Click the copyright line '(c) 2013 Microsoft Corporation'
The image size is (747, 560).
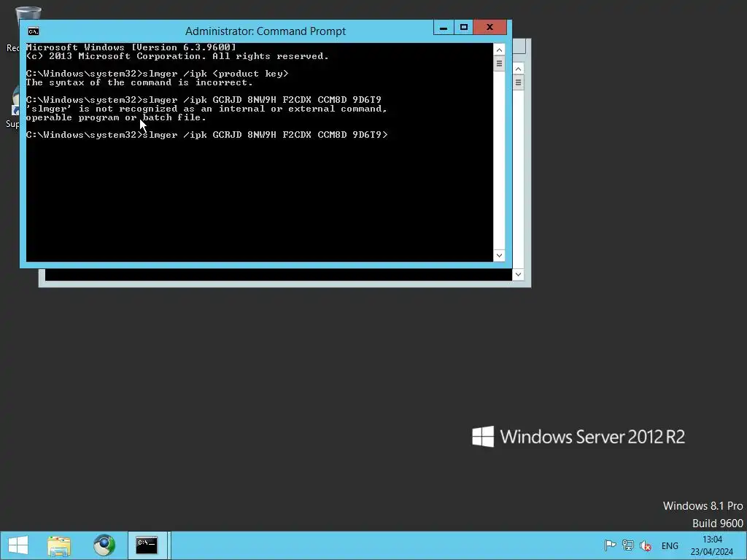pos(177,56)
